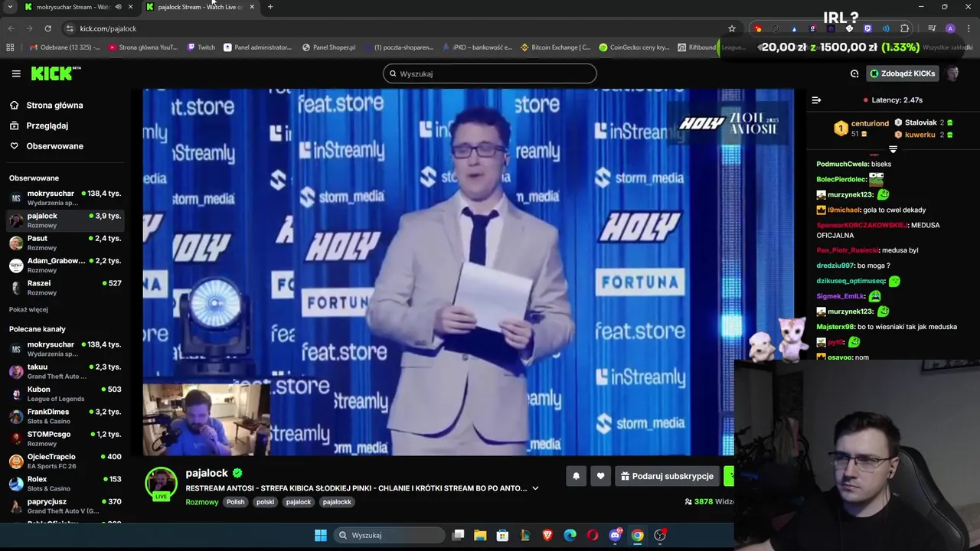Screen dimensions: 980x551
Task: Click Pokaż więcej under followed channels
Action: click(28, 309)
